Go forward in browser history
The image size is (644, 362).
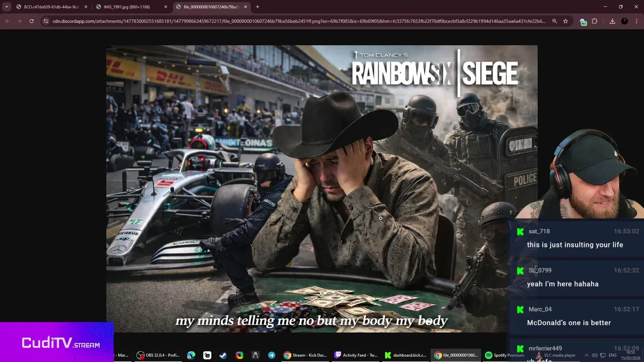19,21
